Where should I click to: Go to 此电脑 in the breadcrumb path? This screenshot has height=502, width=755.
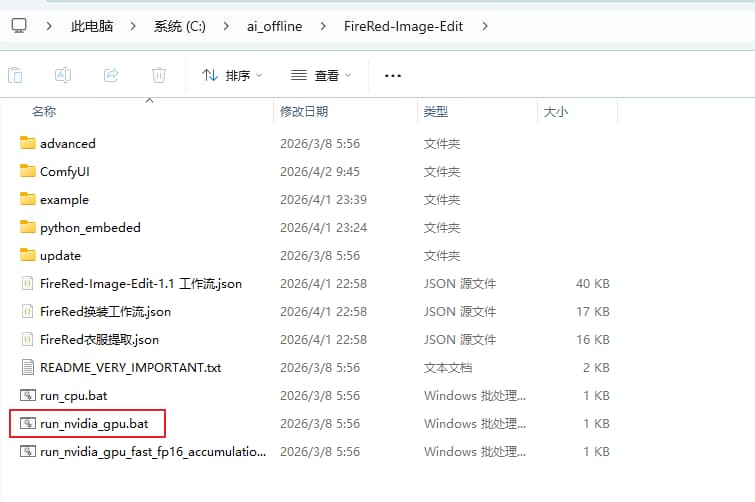click(91, 27)
